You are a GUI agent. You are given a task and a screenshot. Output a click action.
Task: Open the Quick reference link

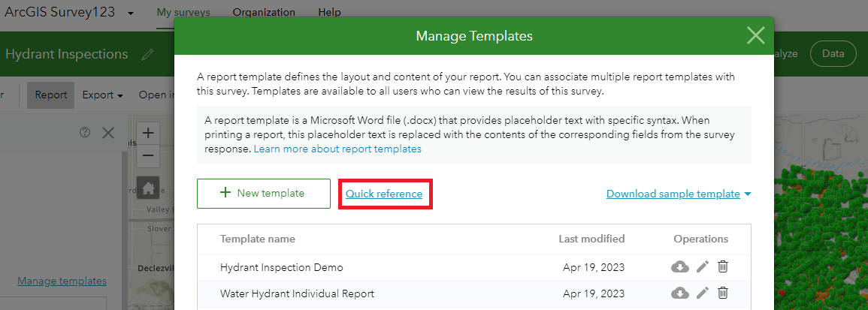click(x=384, y=194)
